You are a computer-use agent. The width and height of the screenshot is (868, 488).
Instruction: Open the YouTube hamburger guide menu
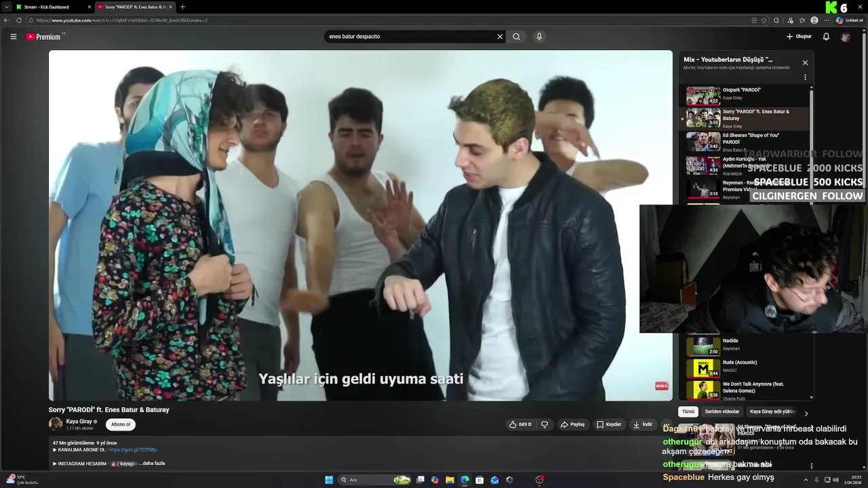tap(13, 37)
